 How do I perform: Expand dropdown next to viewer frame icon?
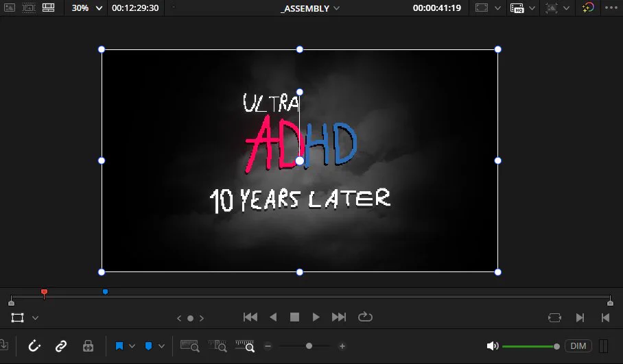pyautogui.click(x=497, y=8)
